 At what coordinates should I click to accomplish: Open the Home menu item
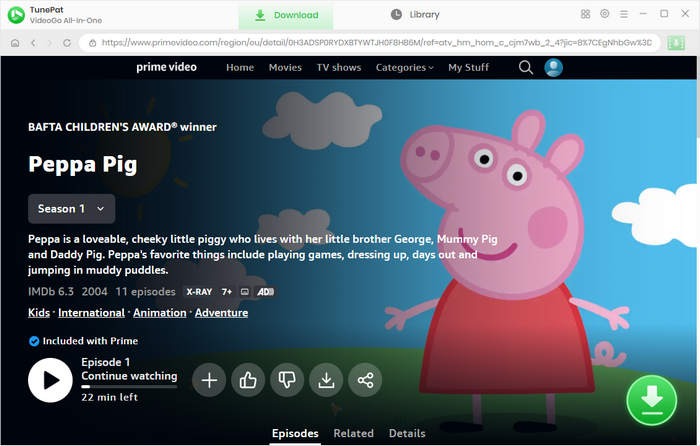pyautogui.click(x=240, y=67)
